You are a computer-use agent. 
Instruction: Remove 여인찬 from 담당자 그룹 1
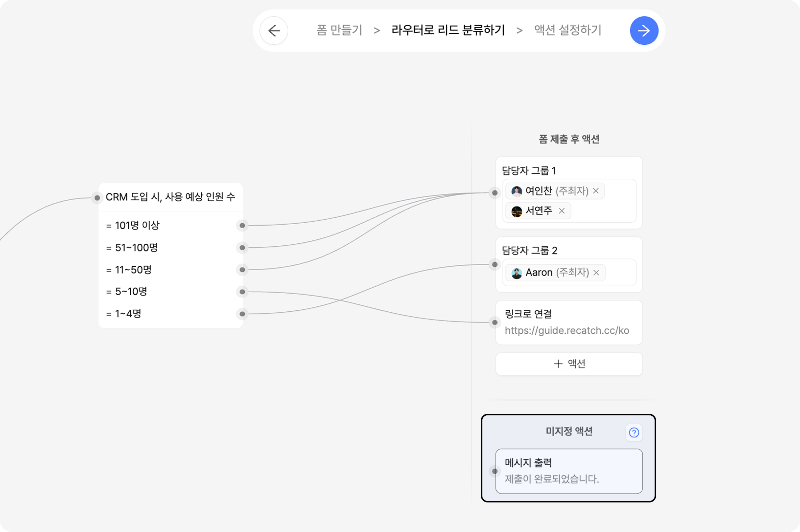pos(595,191)
